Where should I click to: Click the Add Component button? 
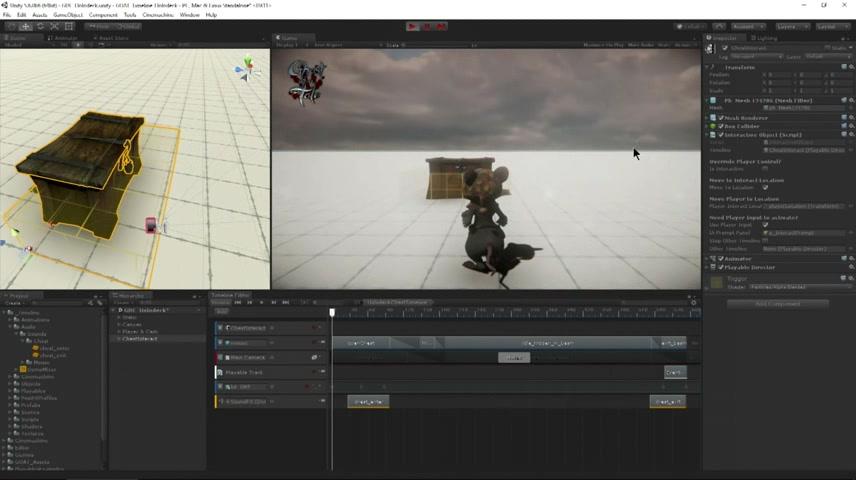pyautogui.click(x=778, y=304)
